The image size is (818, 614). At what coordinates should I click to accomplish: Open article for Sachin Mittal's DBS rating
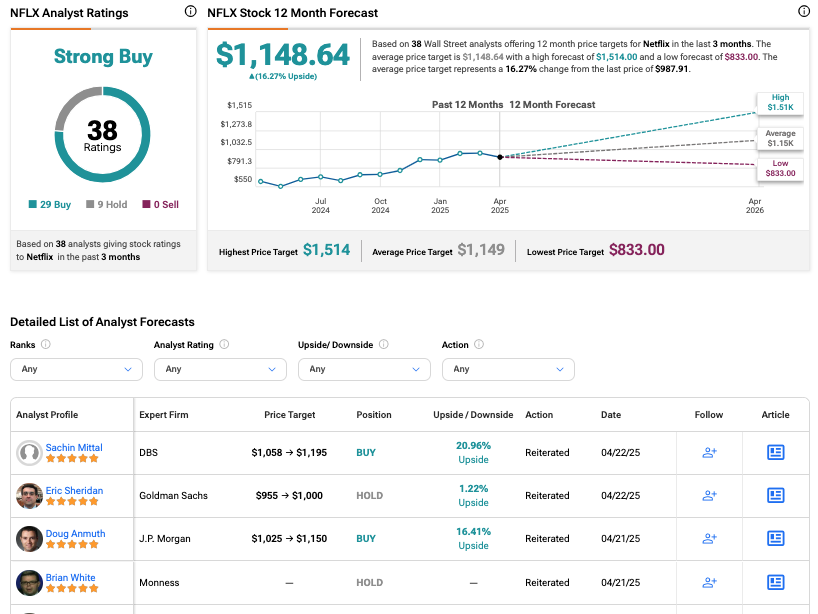776,452
